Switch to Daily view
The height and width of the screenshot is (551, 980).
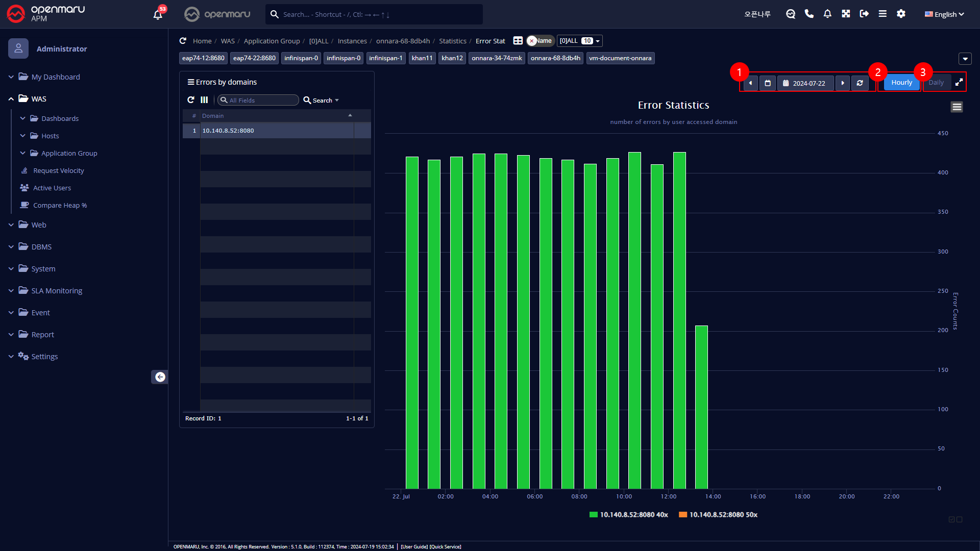click(x=936, y=83)
